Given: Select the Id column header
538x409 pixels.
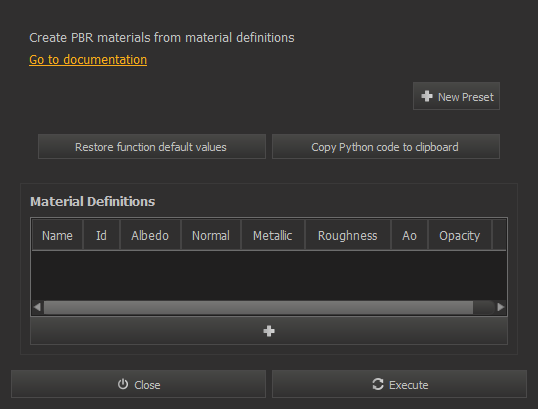Looking at the screenshot, I should pyautogui.click(x=101, y=235).
